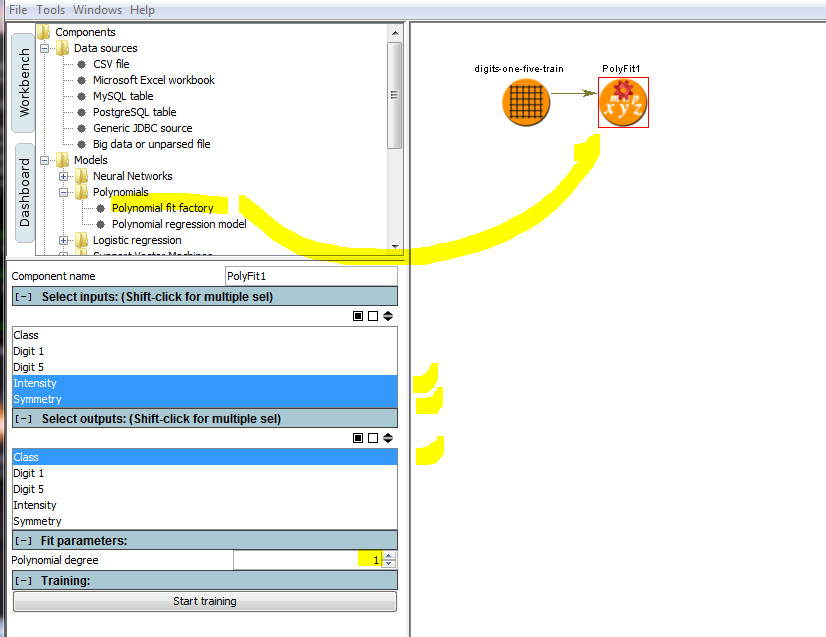Switch to the Dashboard tab
This screenshot has width=826, height=637.
click(24, 192)
